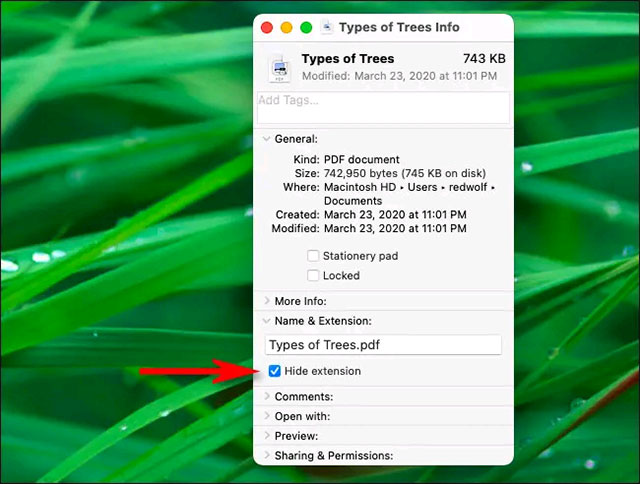The height and width of the screenshot is (484, 640).
Task: Click the Kind value PDF document
Action: 362,159
